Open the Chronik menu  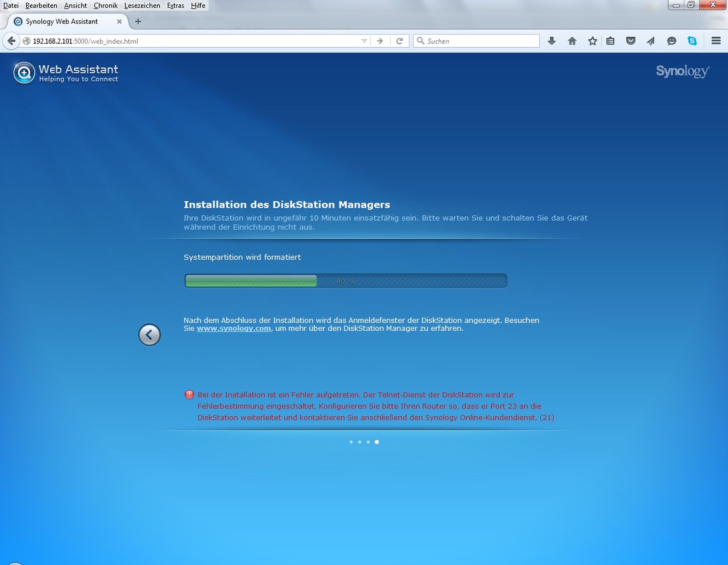pos(105,5)
